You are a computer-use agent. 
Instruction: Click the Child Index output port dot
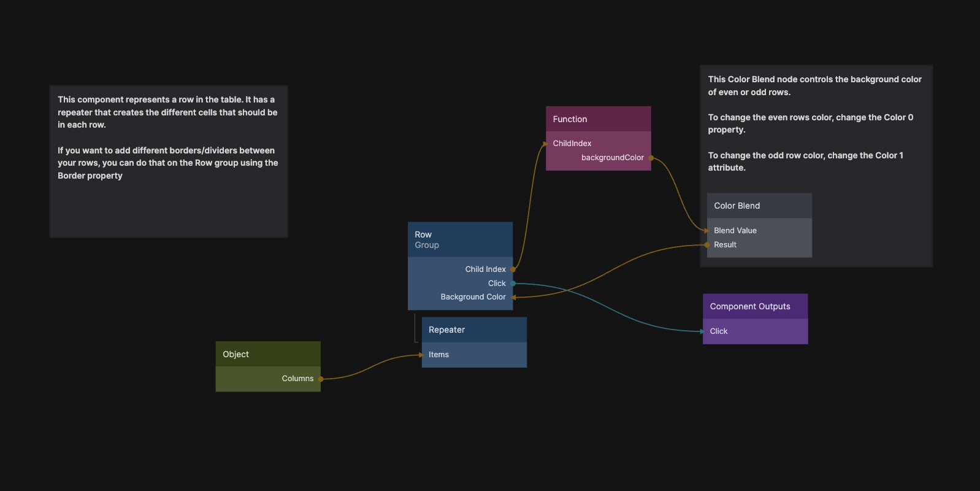pos(513,269)
